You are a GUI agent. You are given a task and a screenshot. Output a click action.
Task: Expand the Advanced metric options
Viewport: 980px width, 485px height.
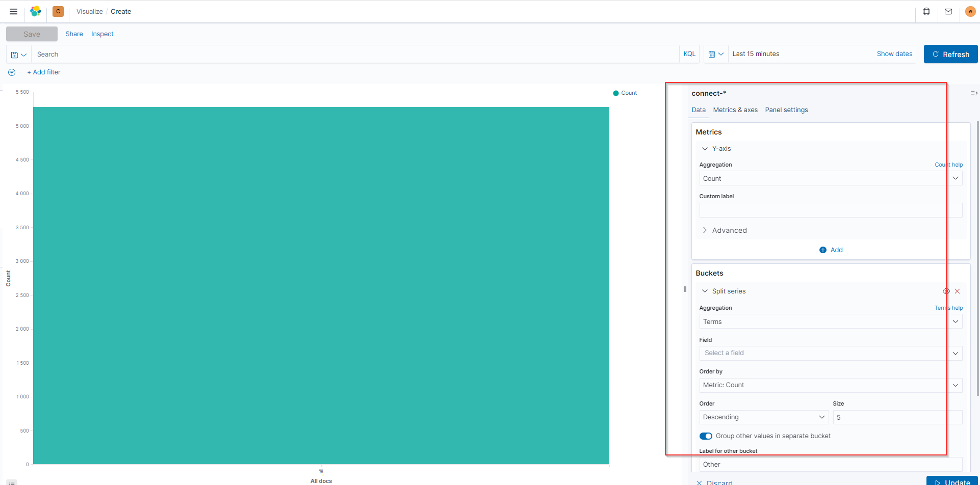pos(705,230)
